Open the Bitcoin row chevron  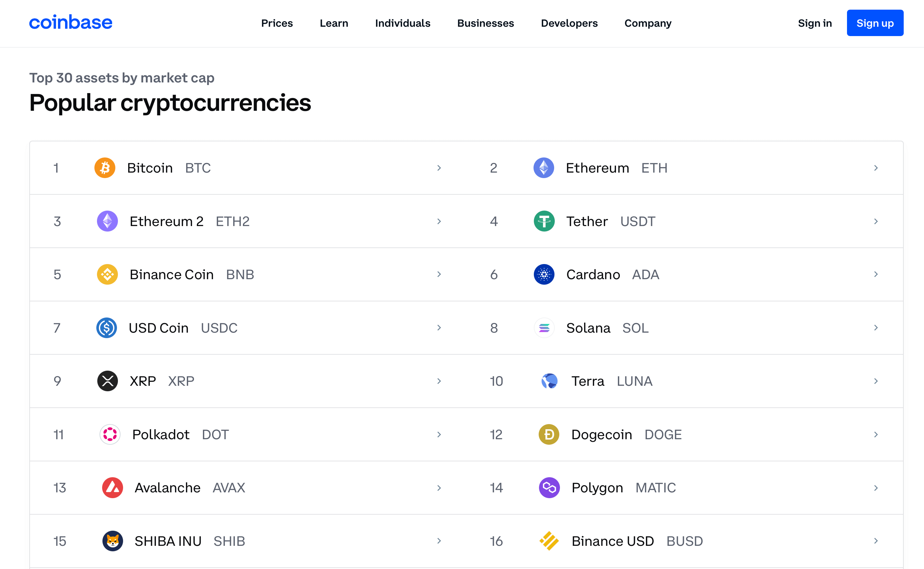point(439,168)
